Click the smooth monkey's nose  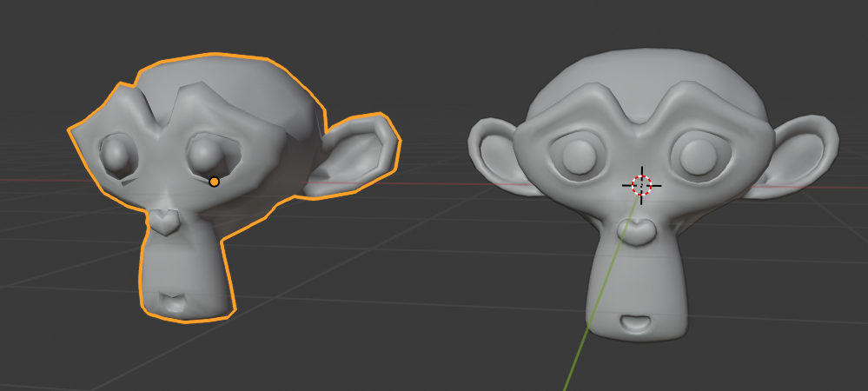(639, 231)
